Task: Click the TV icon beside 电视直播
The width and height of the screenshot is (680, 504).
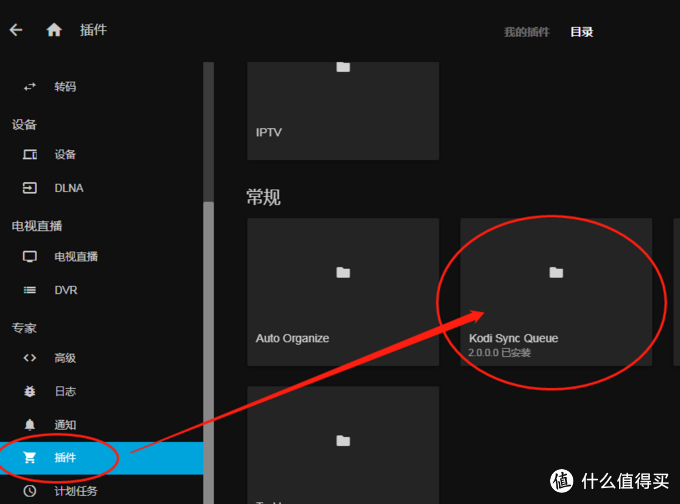Action: pyautogui.click(x=29, y=256)
